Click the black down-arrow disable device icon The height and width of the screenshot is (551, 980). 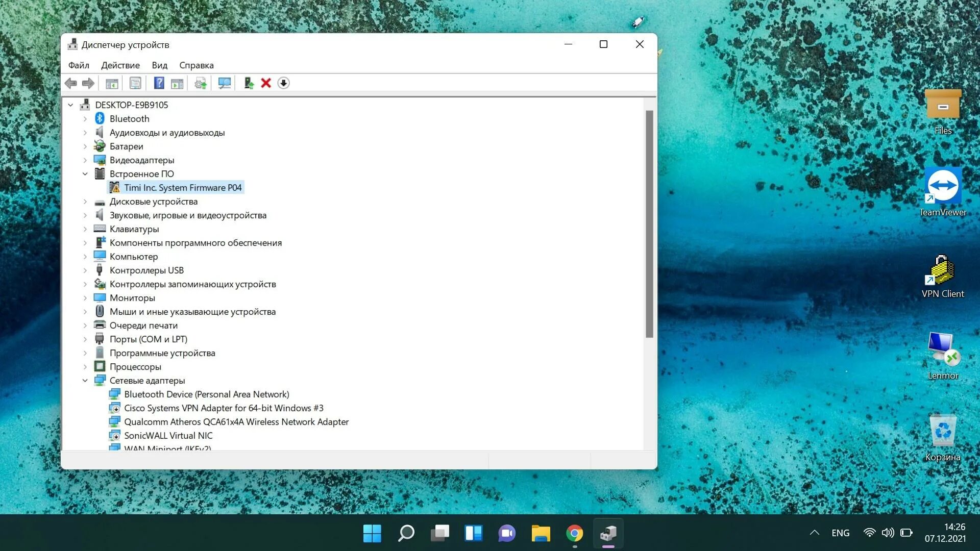[x=284, y=83]
